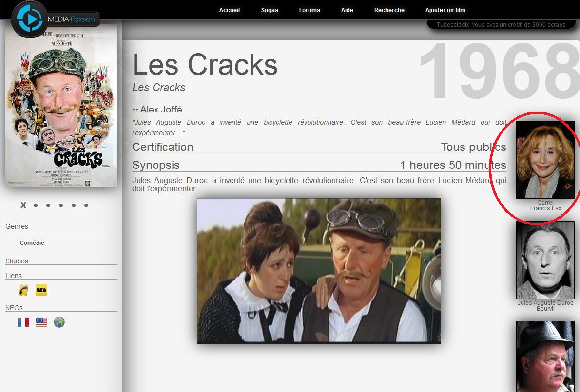The width and height of the screenshot is (580, 392).
Task: Clear the rating with the X mark
Action: pos(23,205)
